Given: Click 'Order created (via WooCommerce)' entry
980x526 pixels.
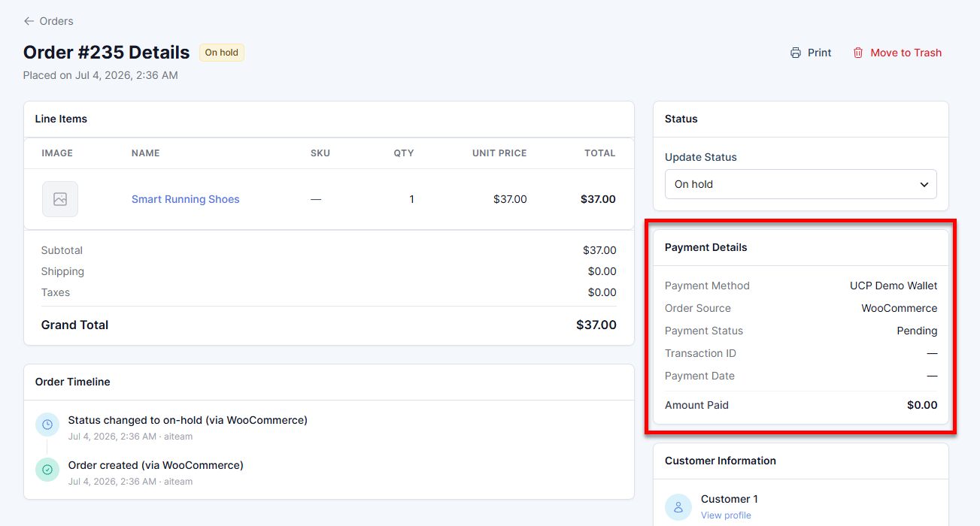Looking at the screenshot, I should [x=156, y=465].
